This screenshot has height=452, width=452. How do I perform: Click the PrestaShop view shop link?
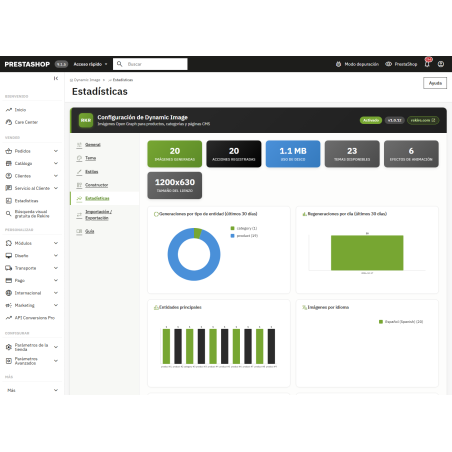406,64
